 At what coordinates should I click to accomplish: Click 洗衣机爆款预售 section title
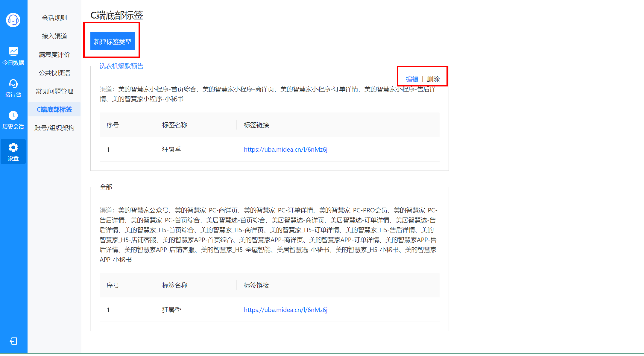click(121, 66)
